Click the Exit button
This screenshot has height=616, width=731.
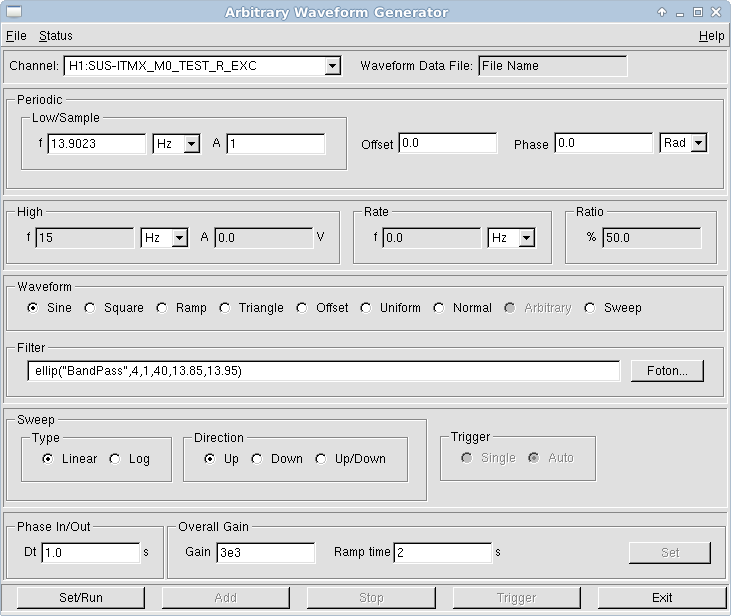pos(662,598)
